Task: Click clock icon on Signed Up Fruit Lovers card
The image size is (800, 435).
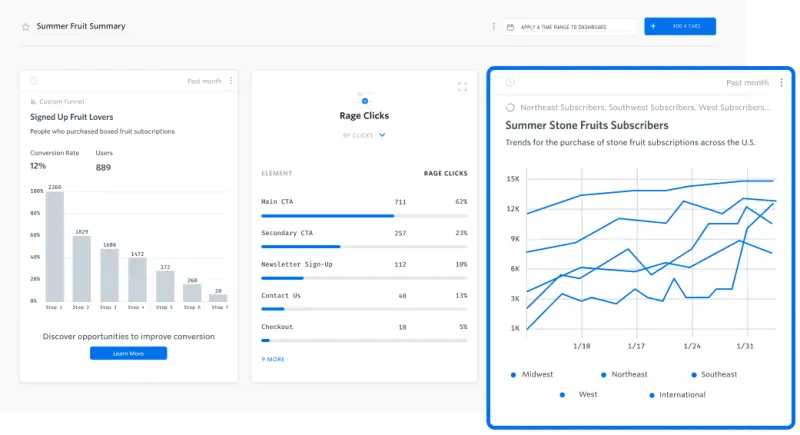Action: coord(34,81)
